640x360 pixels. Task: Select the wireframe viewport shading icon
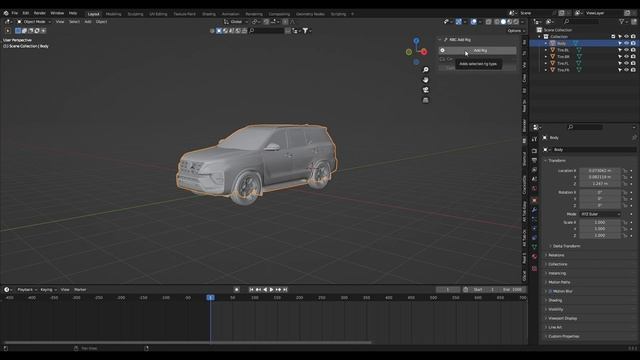pos(496,22)
